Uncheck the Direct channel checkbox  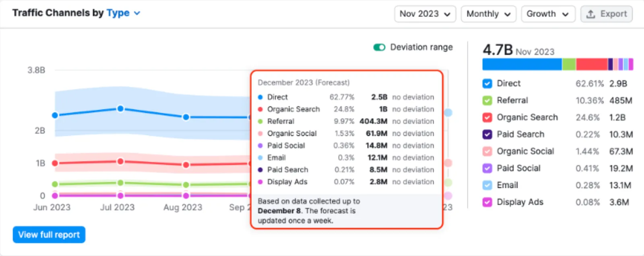[487, 83]
